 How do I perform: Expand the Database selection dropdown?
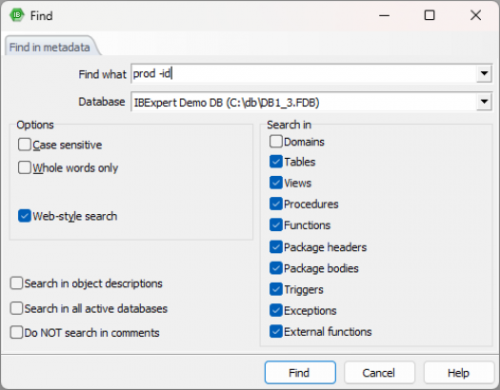[x=484, y=102]
